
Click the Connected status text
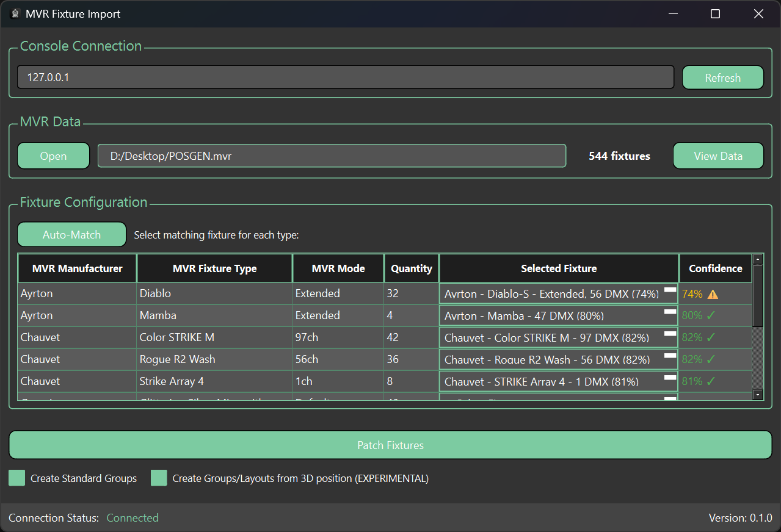click(x=133, y=517)
